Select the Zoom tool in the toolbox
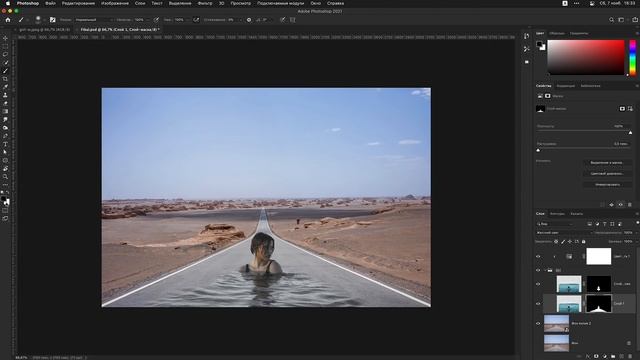Image resolution: width=640 pixels, height=360 pixels. point(5,177)
